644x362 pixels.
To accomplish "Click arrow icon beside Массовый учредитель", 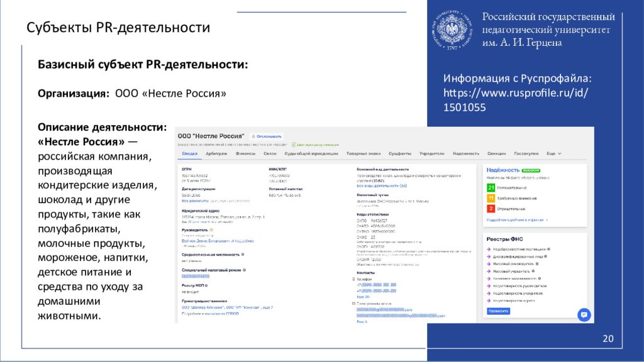I will (489, 271).
